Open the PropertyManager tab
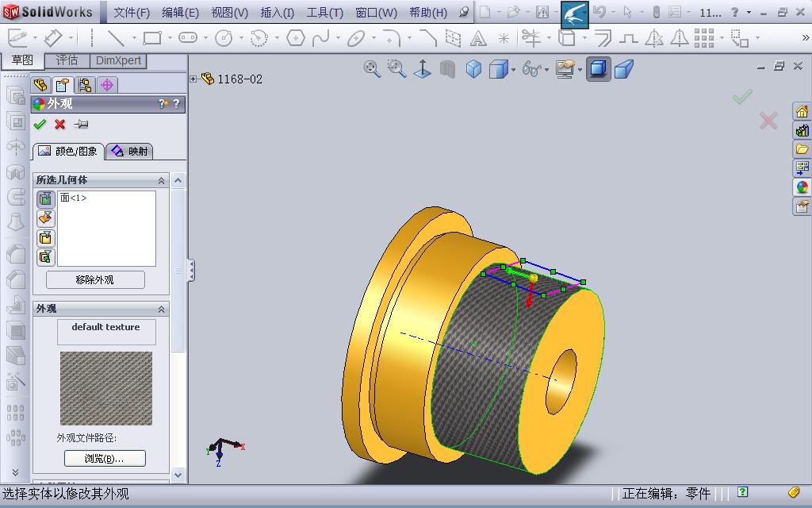 coord(63,84)
